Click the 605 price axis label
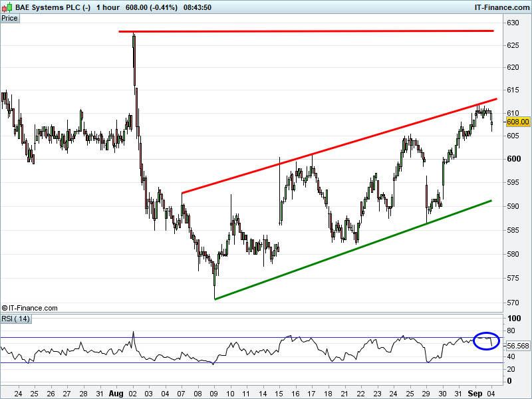Viewport: 532px width, 399px height. [x=513, y=136]
